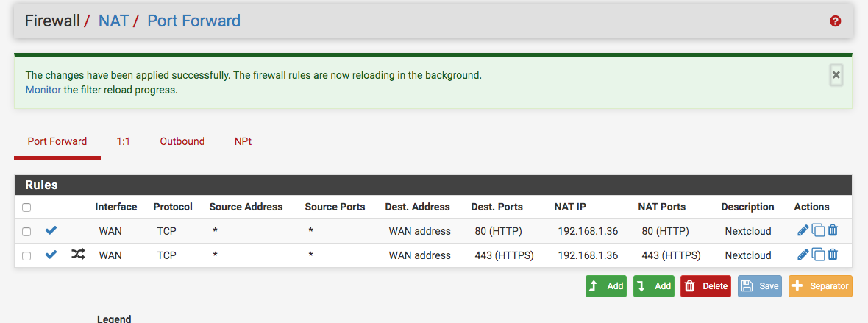Toggle the enabled checkmark of the HTTP rule
868x323 pixels.
tap(51, 230)
